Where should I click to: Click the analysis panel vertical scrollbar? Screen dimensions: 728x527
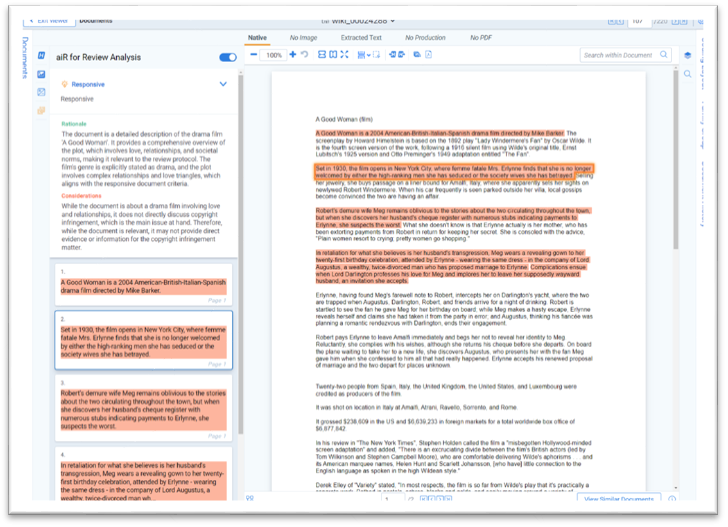click(240, 255)
